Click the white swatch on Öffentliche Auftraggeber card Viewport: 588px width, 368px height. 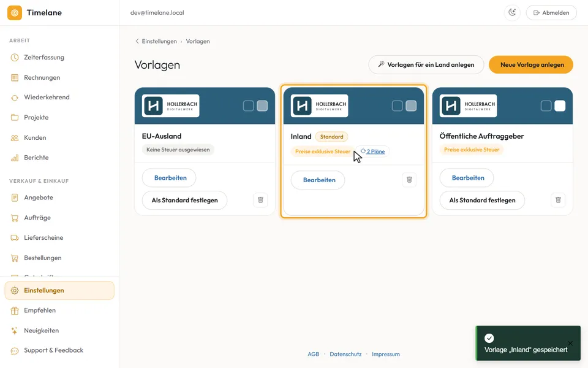(x=560, y=106)
